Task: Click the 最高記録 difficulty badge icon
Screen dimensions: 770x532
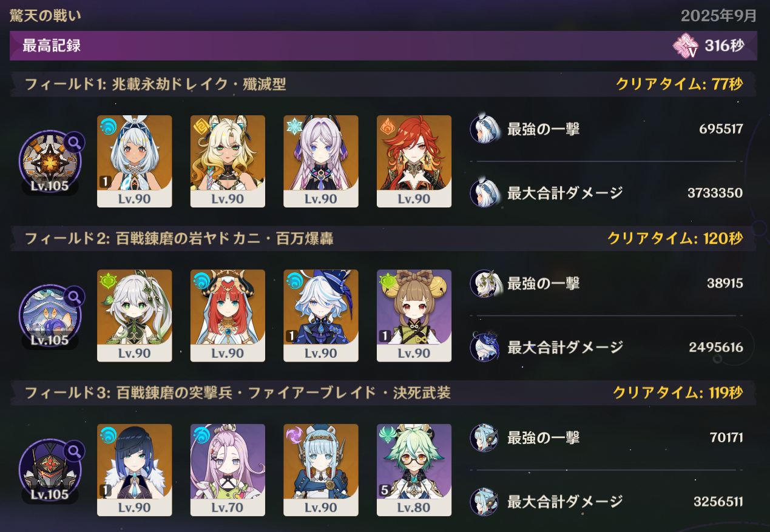Action: click(686, 46)
